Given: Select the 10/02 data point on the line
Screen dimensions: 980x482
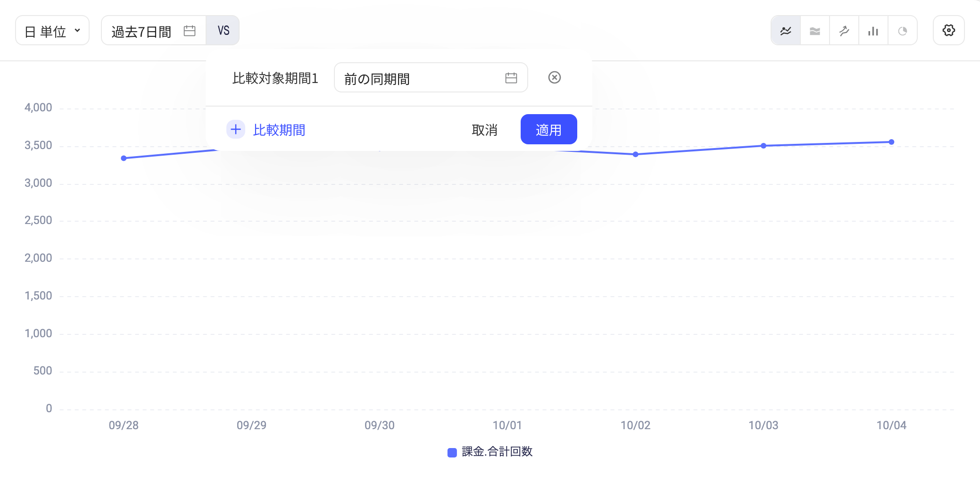Looking at the screenshot, I should point(636,154).
